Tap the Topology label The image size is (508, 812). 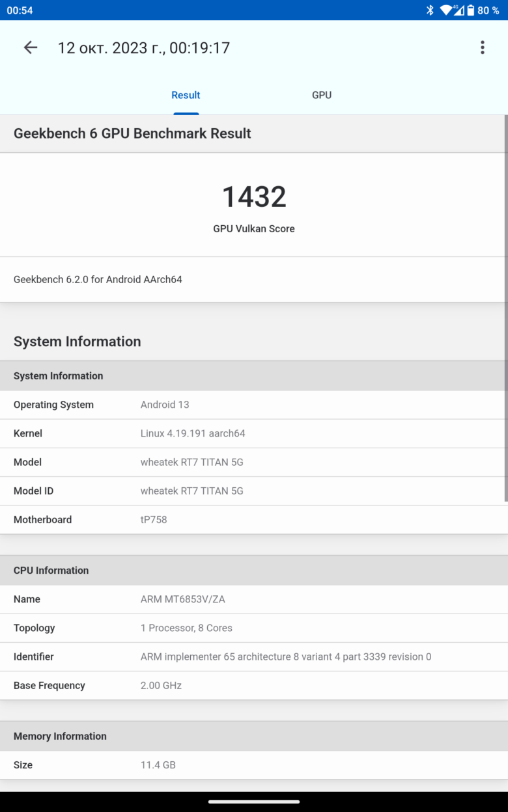(x=34, y=628)
